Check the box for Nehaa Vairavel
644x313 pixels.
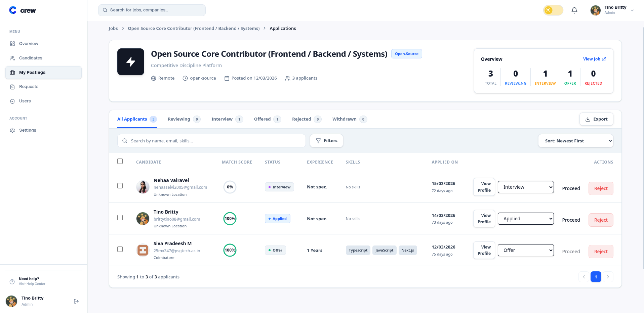[120, 186]
